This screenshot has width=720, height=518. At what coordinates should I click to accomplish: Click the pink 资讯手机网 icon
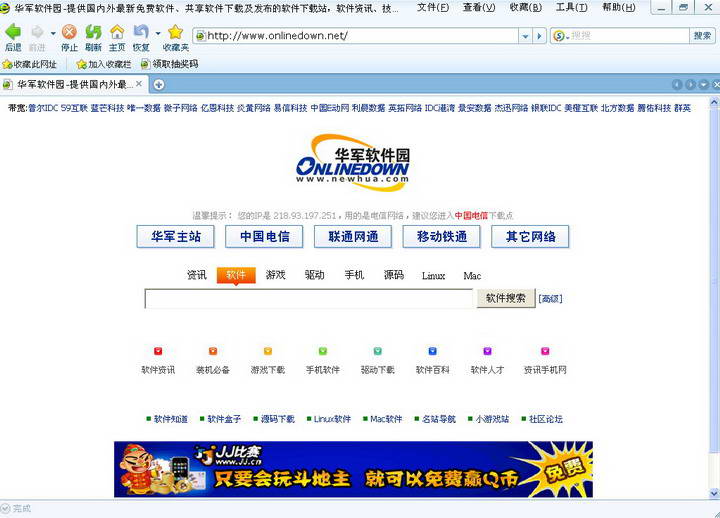coord(545,351)
